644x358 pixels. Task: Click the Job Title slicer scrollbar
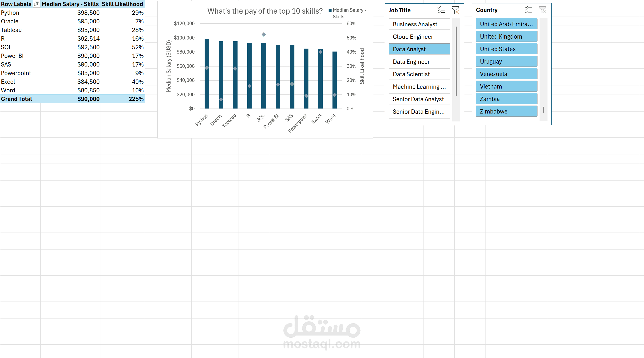click(456, 61)
